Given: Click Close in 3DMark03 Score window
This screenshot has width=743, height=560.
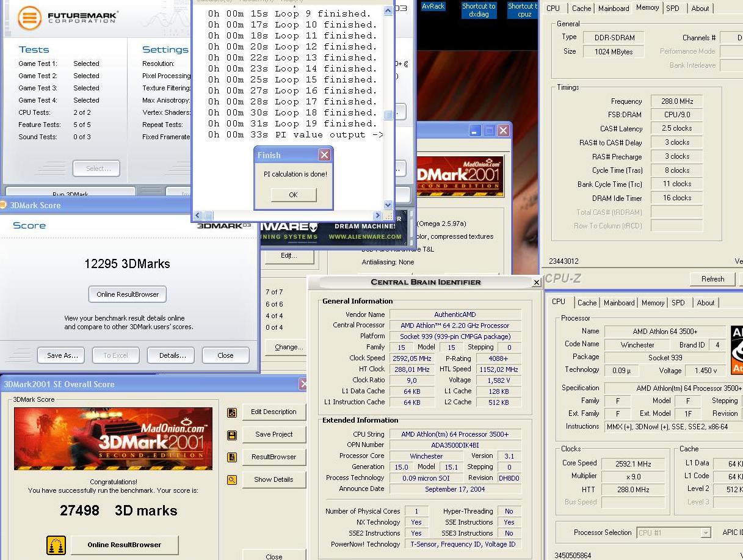Looking at the screenshot, I should point(225,355).
